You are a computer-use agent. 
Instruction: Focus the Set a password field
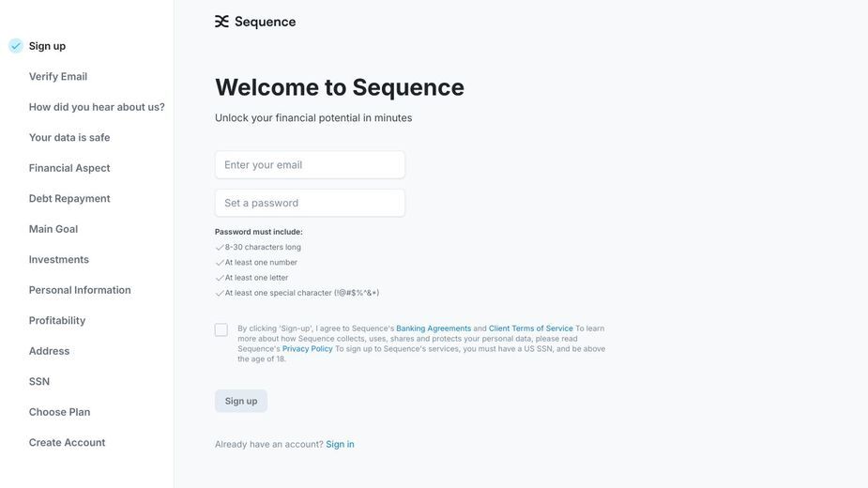click(310, 204)
